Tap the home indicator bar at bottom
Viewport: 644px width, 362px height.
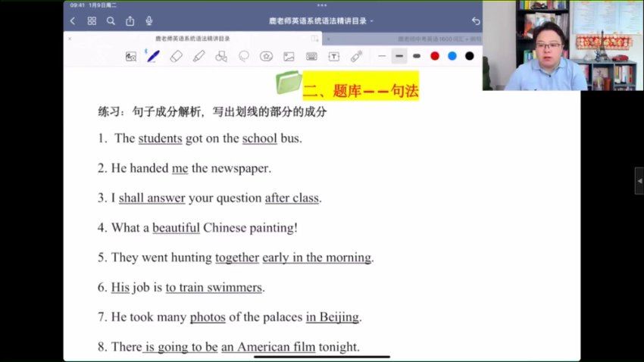[x=321, y=357]
